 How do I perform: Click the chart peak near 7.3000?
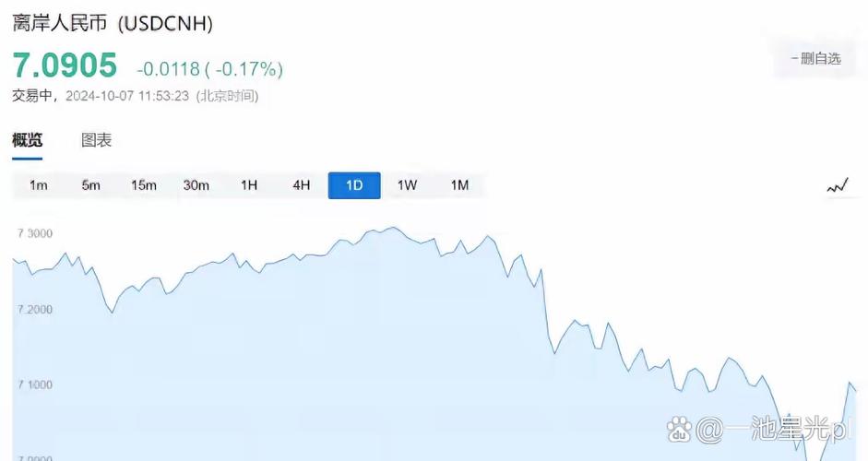(x=393, y=228)
